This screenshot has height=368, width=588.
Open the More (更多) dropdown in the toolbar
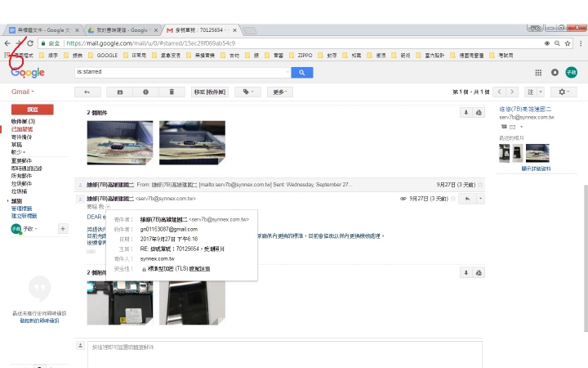click(280, 92)
